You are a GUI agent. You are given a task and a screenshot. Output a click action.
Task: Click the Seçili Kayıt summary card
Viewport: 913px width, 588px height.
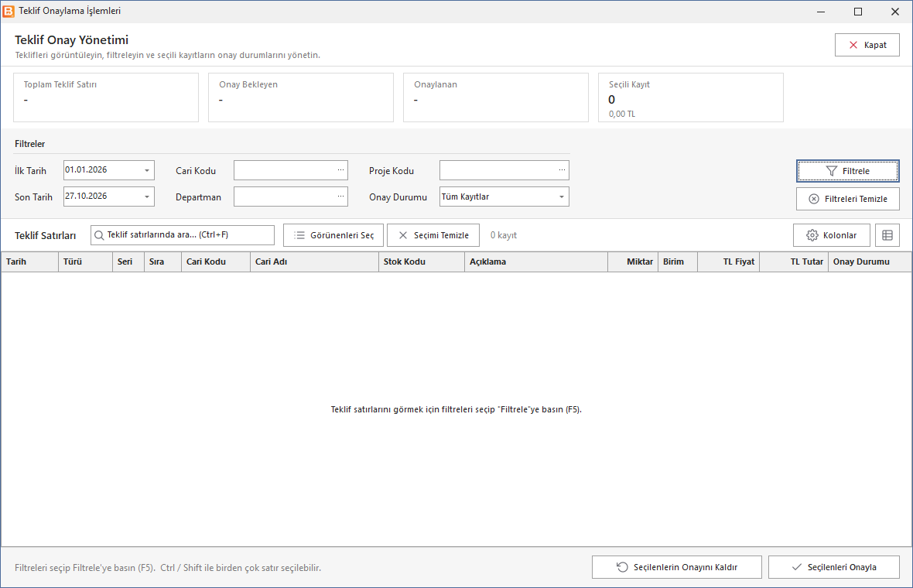pos(691,97)
